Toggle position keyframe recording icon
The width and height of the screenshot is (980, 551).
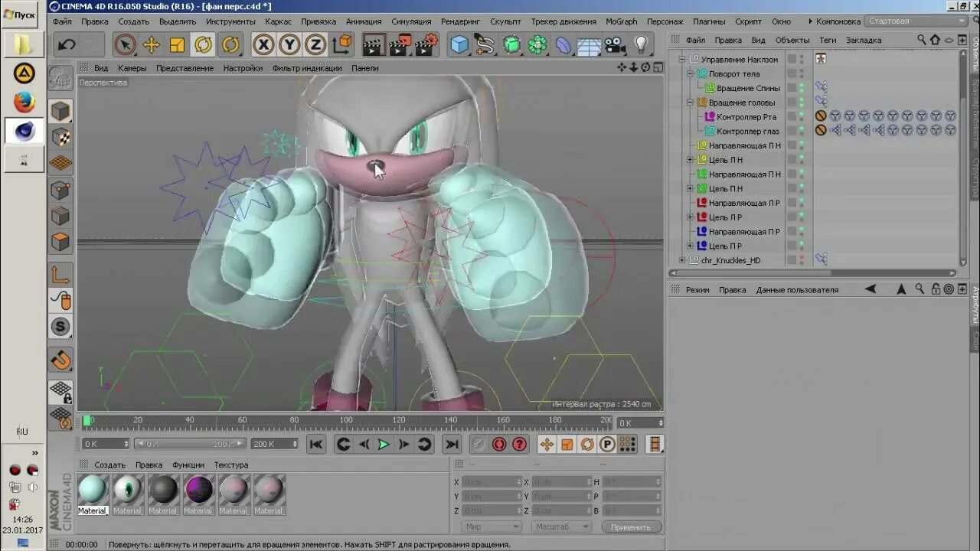tap(547, 444)
